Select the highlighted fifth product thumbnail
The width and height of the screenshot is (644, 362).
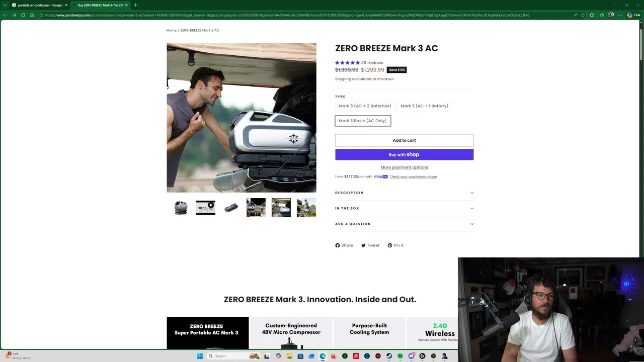281,208
